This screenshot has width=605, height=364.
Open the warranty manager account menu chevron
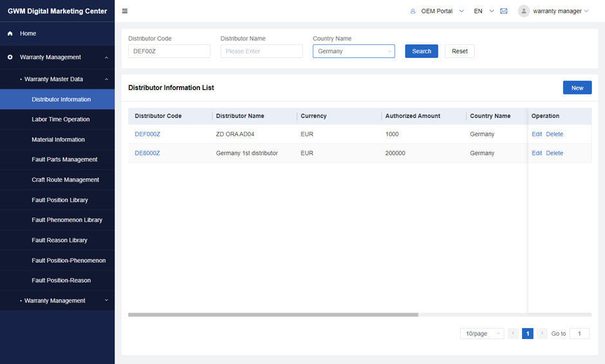[x=586, y=11]
